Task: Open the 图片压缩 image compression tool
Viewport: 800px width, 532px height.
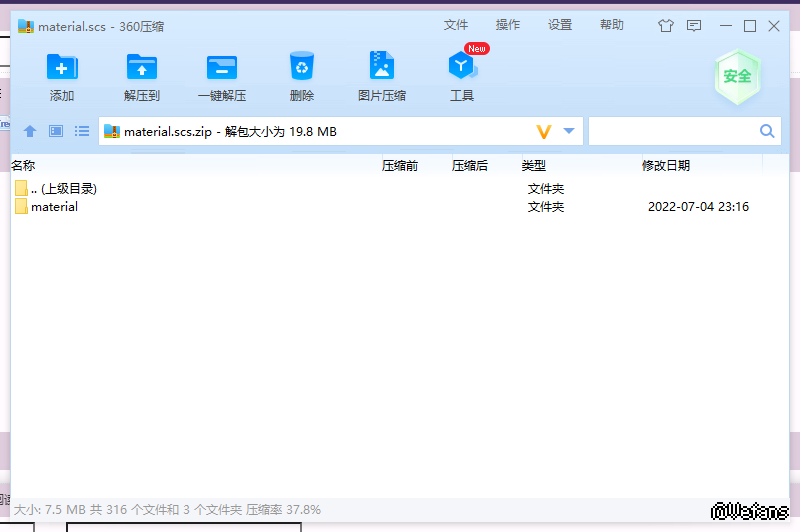Action: [x=381, y=68]
